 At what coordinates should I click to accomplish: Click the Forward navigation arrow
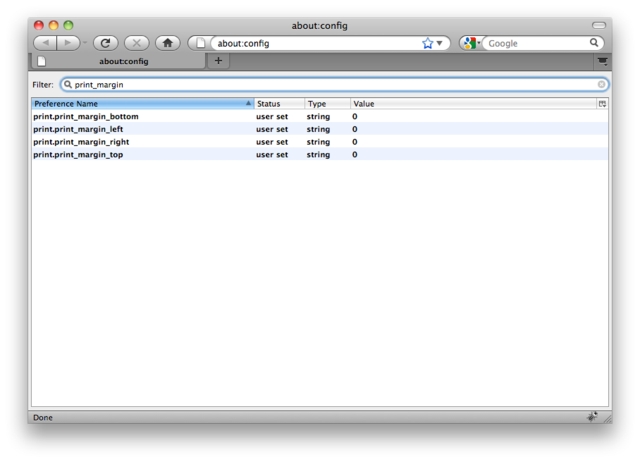tap(68, 43)
